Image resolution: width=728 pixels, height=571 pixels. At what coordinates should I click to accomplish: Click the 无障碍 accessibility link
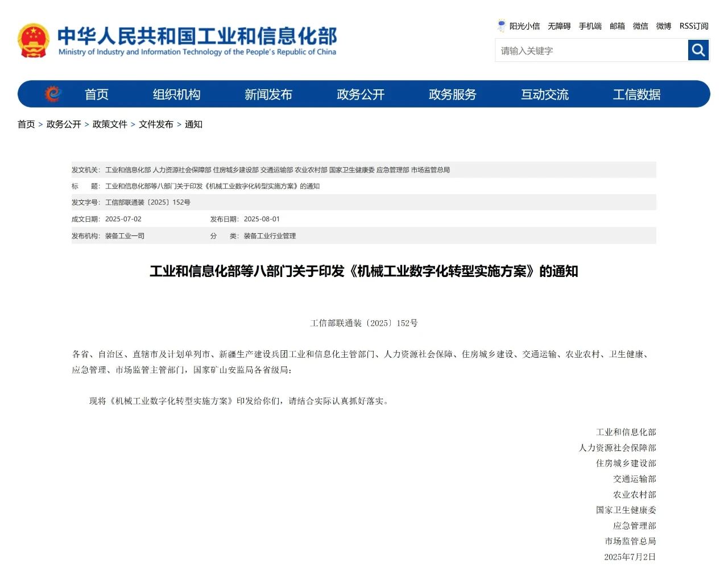pyautogui.click(x=559, y=26)
